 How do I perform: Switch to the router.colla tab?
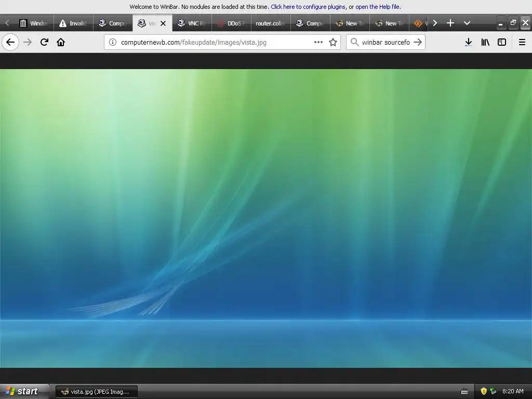pos(270,23)
